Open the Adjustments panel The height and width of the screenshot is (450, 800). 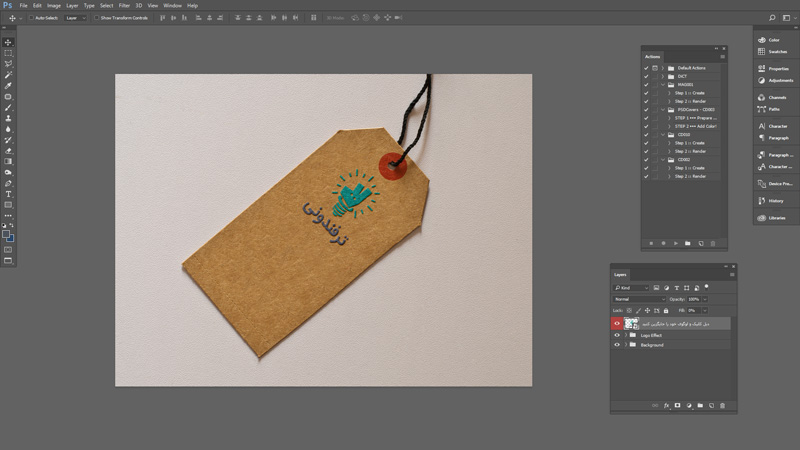[775, 80]
